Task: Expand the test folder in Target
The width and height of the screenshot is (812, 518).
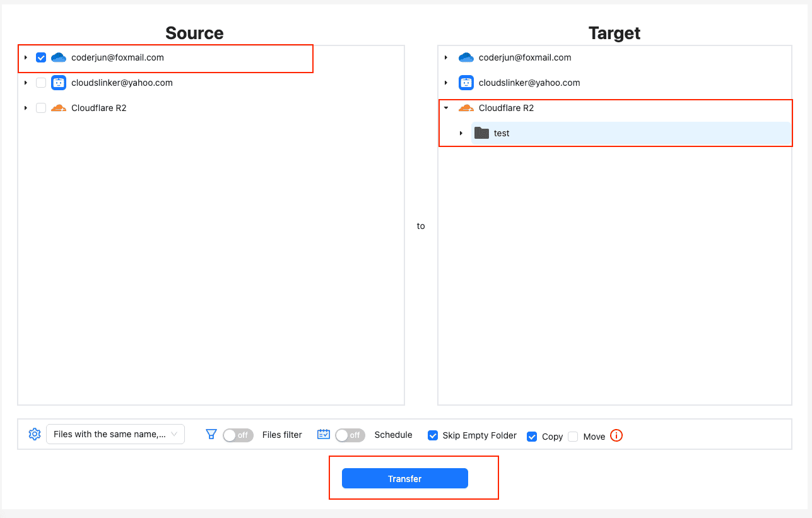Action: tap(461, 133)
